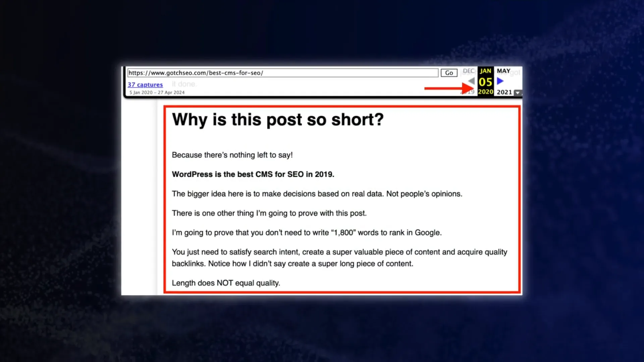This screenshot has height=362, width=644.
Task: Click the date range "5 Jan 2020 - 27 Apr 2024"
Action: (157, 93)
